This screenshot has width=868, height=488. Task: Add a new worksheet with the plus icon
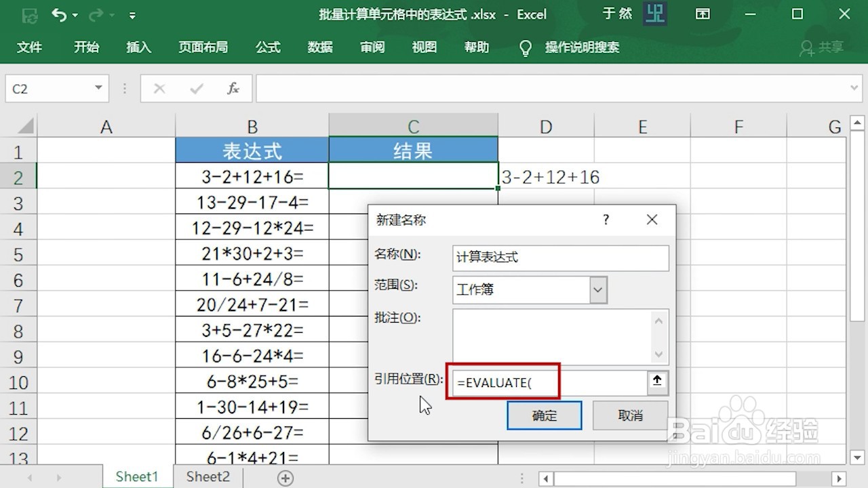coord(284,477)
